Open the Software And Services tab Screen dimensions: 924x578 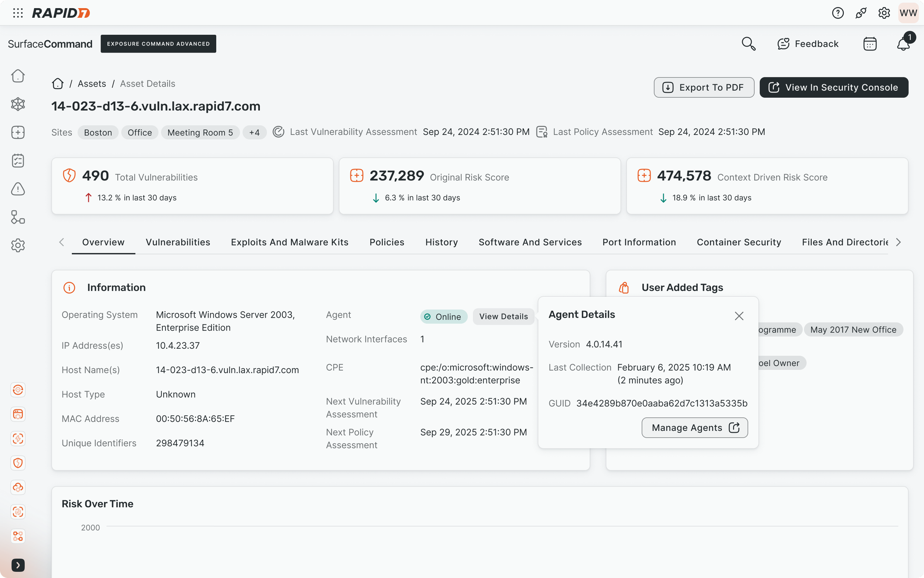pos(530,242)
